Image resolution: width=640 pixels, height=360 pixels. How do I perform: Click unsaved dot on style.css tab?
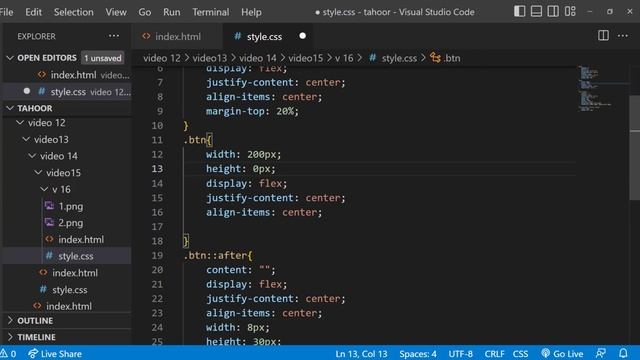click(302, 36)
